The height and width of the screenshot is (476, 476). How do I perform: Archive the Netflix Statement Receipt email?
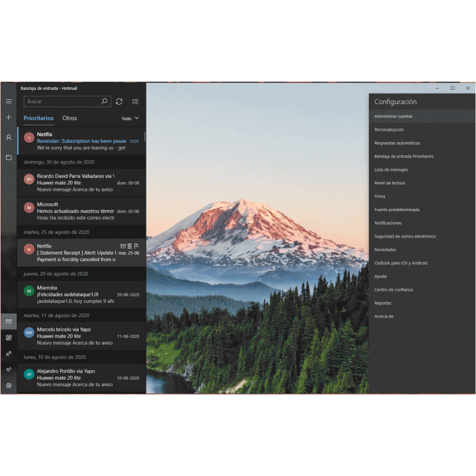point(123,245)
